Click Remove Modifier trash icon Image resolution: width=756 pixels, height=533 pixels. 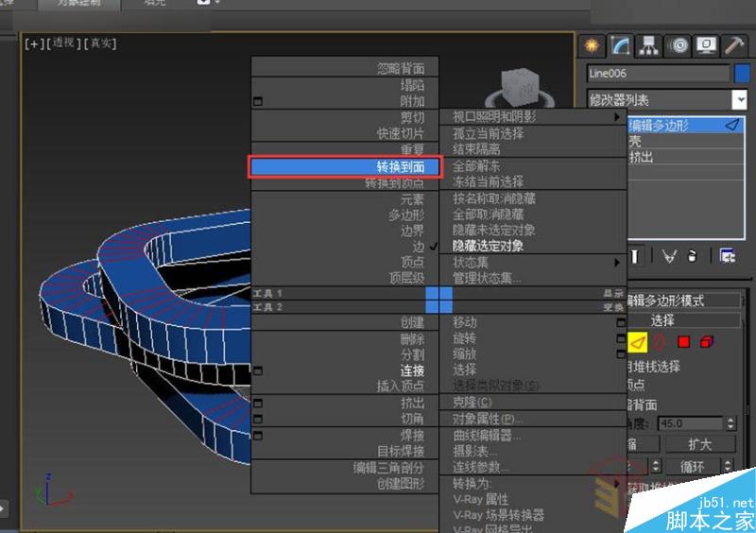(693, 256)
